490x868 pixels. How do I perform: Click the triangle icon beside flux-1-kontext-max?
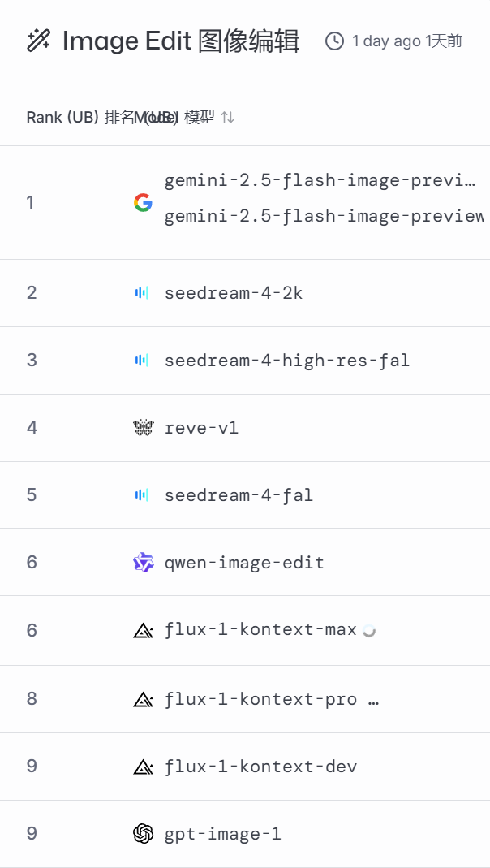point(143,630)
